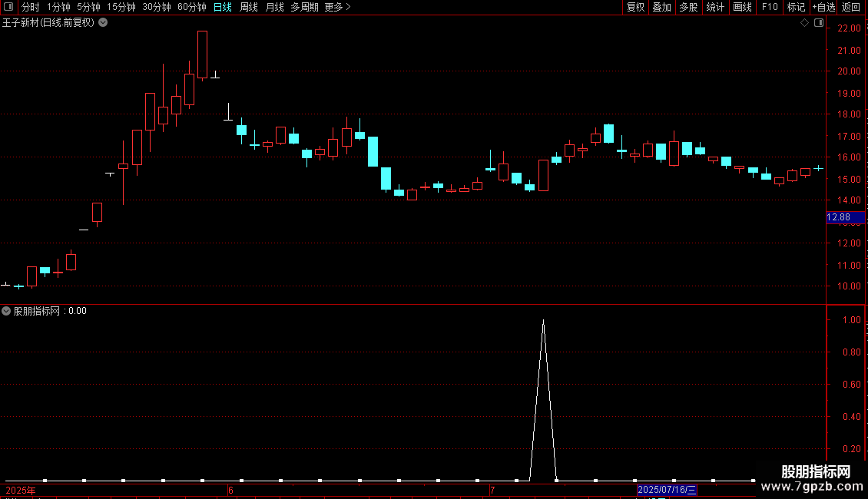Click the 12.88 price marker on axis

tap(845, 217)
